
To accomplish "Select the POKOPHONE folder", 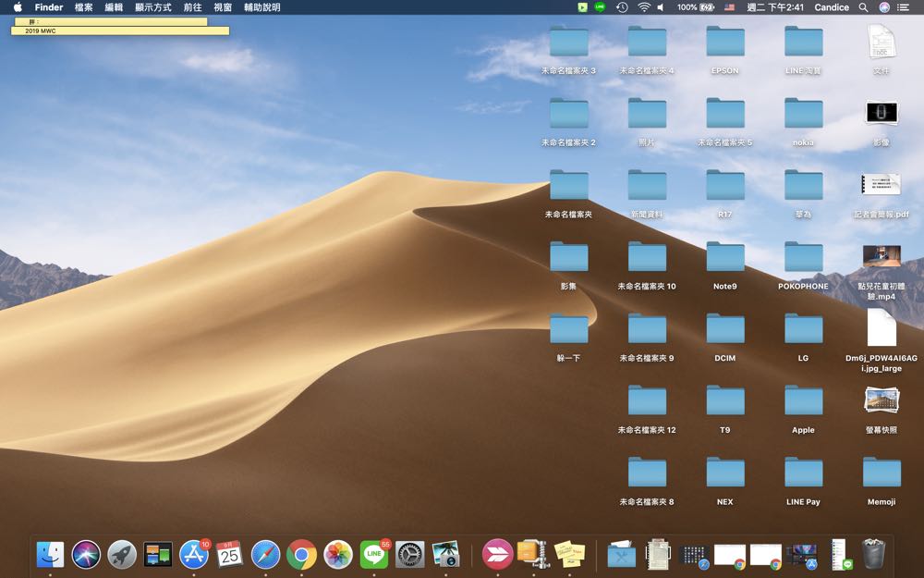I will 803,258.
